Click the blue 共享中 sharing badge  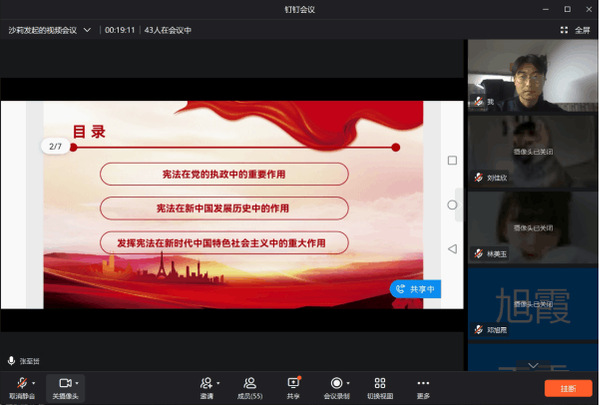point(415,289)
